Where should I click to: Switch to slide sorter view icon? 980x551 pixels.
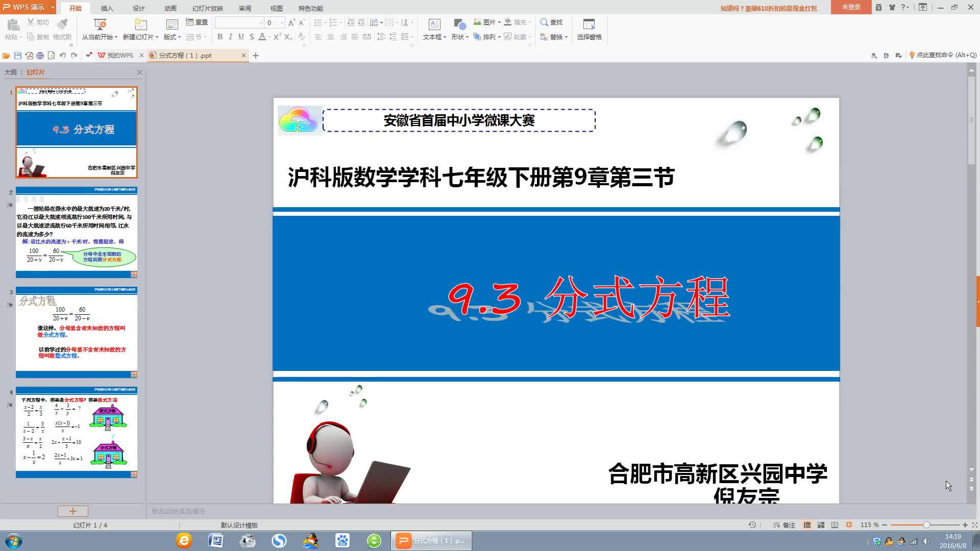point(821,525)
